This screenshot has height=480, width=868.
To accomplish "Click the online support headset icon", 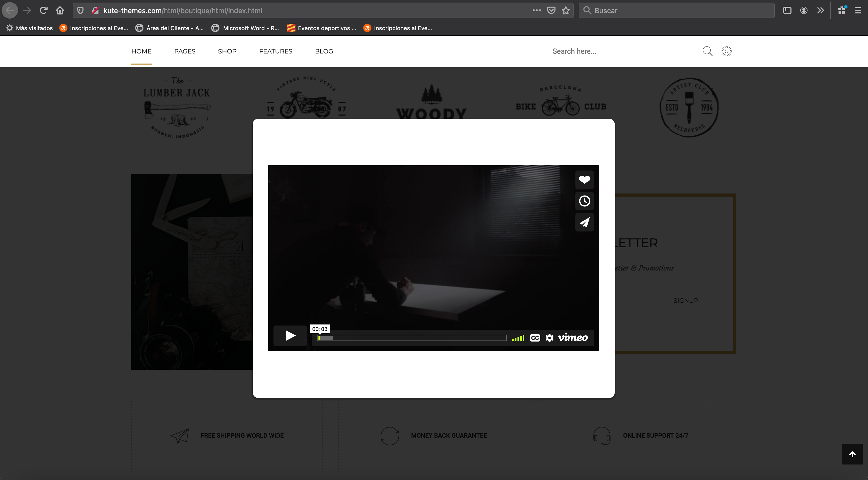I will 601,436.
